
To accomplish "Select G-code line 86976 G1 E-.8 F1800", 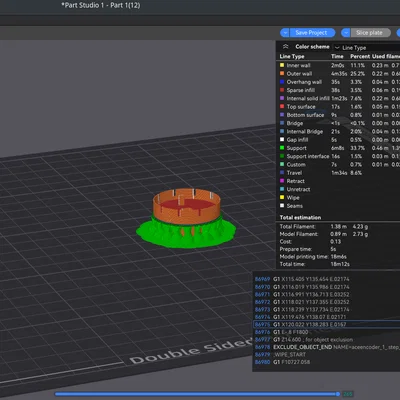I will 327,332.
